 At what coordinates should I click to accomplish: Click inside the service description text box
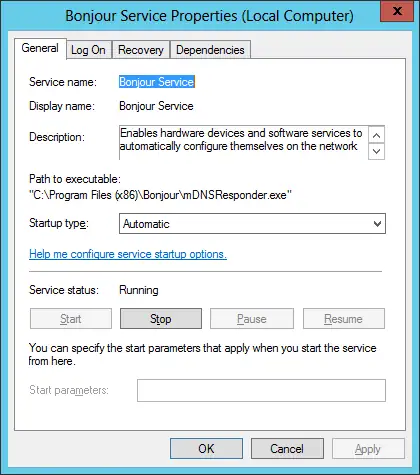click(243, 142)
